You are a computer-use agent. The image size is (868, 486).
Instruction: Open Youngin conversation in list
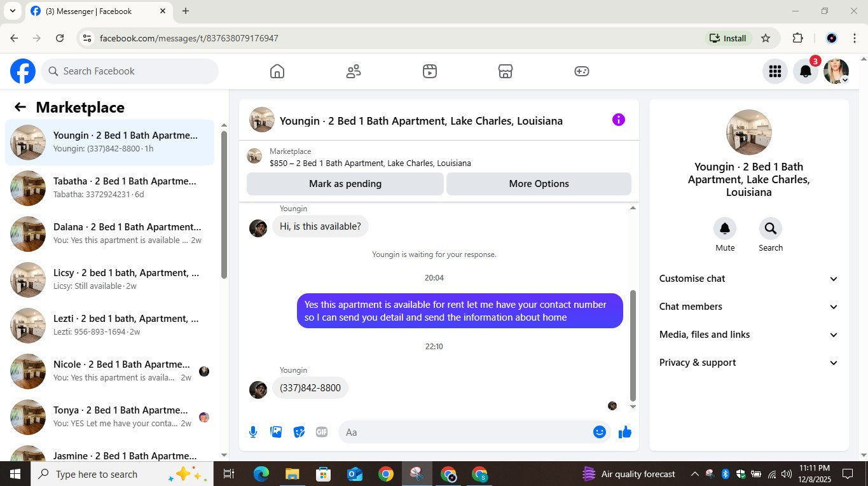tap(110, 142)
